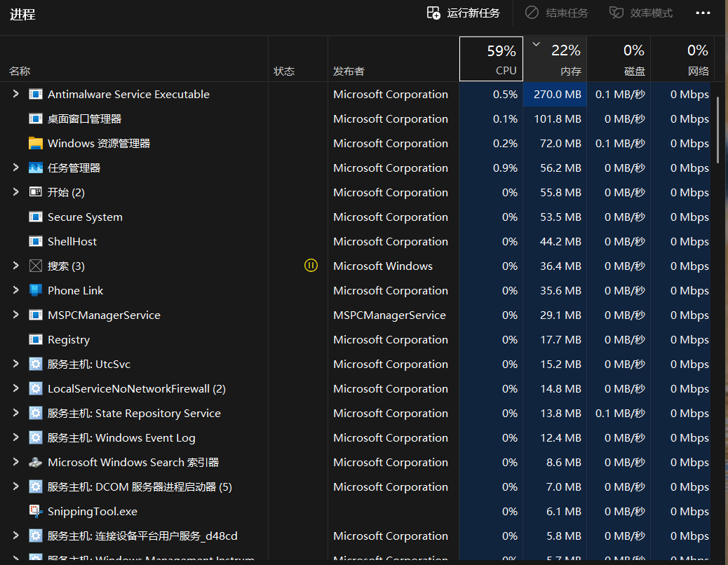Expand 服务主机: DCOM 服务器进程启动器 (5)
The width and height of the screenshot is (728, 565).
(x=16, y=486)
